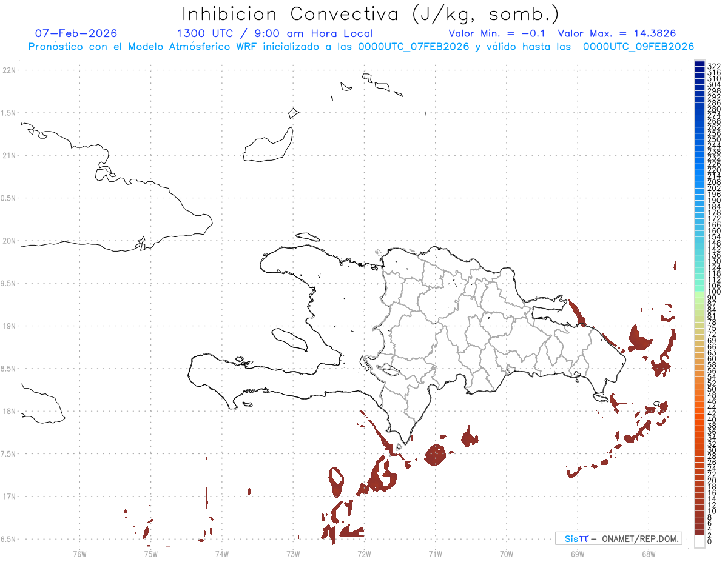Click the '68W' longitude label
This screenshot has width=728, height=562.
coord(648,554)
